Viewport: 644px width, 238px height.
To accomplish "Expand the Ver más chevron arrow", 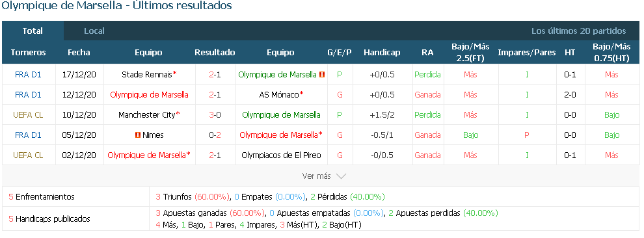I will click(x=341, y=176).
